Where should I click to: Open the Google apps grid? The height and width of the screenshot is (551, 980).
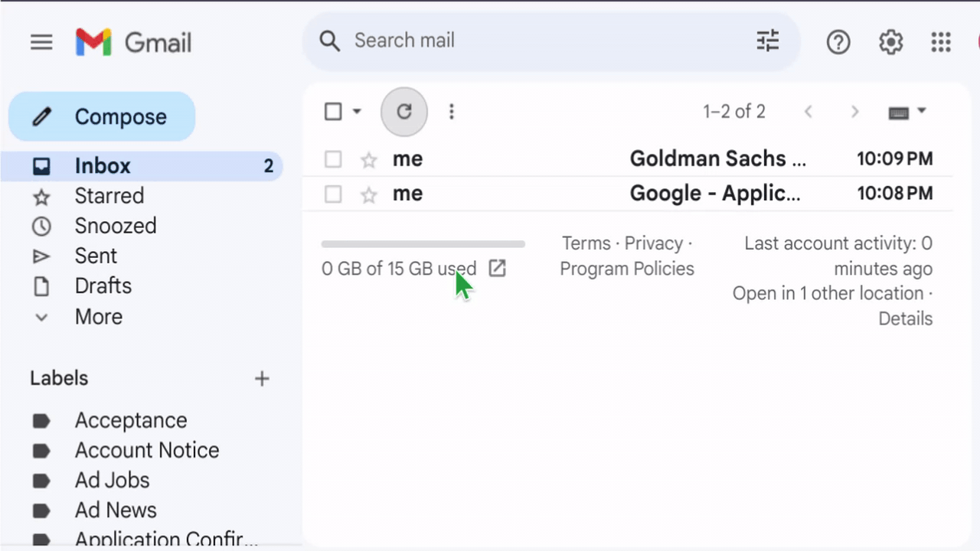pyautogui.click(x=941, y=42)
